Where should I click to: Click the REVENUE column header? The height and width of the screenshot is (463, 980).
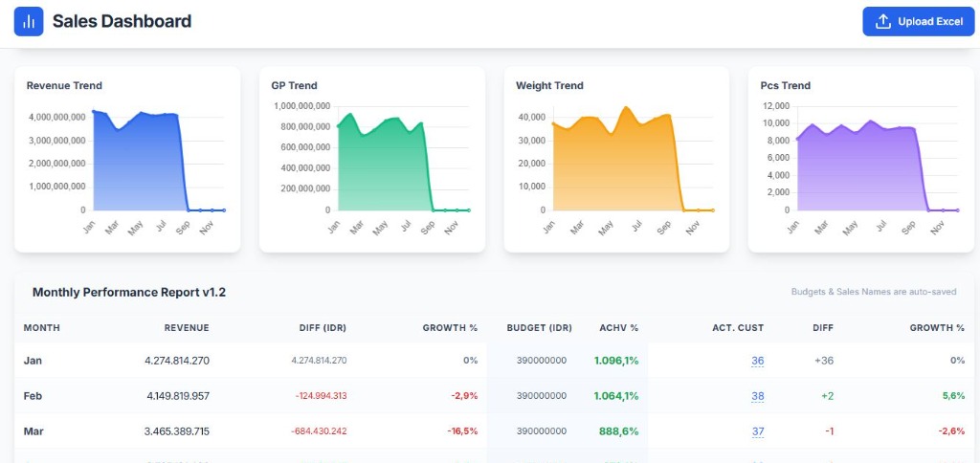[x=186, y=328]
